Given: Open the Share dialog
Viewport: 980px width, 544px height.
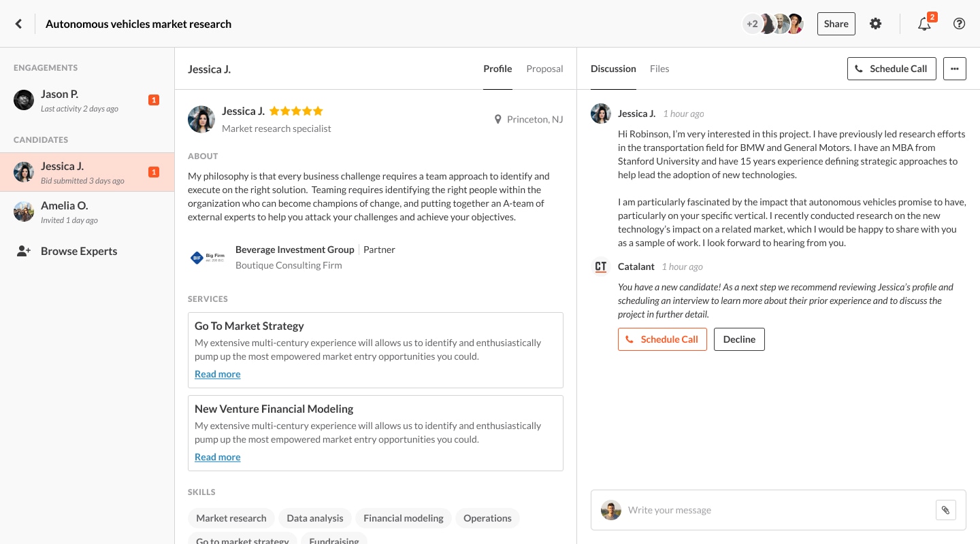Looking at the screenshot, I should point(836,23).
